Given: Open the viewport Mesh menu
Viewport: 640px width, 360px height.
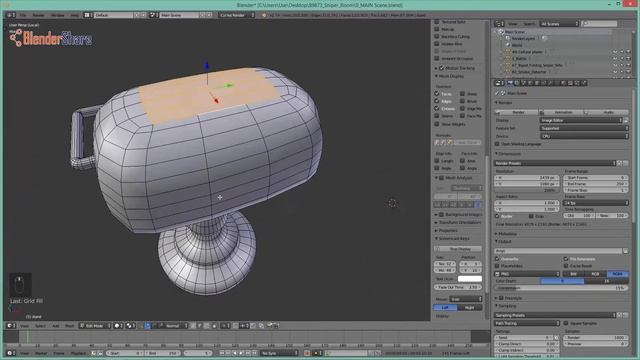Looking at the screenshot, I should click(x=70, y=326).
